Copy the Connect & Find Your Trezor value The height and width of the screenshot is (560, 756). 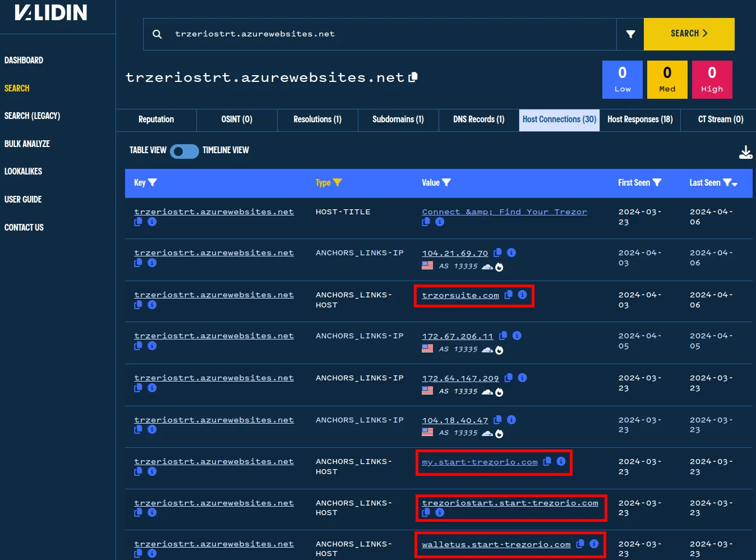pyautogui.click(x=426, y=222)
